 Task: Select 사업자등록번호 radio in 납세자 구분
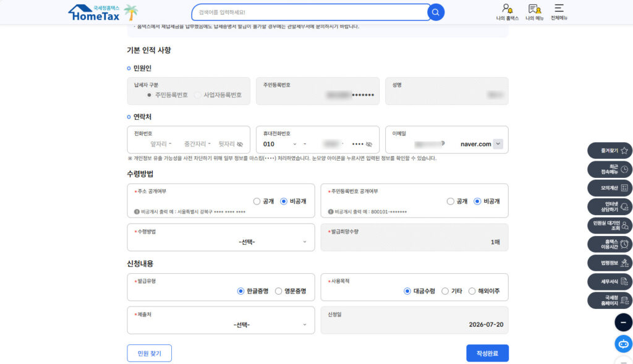tap(197, 95)
